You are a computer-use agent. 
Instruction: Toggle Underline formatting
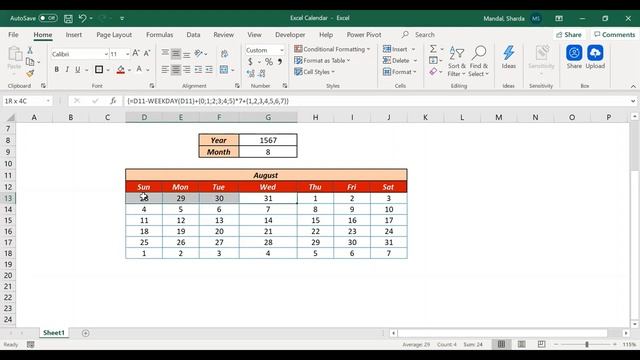[78, 70]
